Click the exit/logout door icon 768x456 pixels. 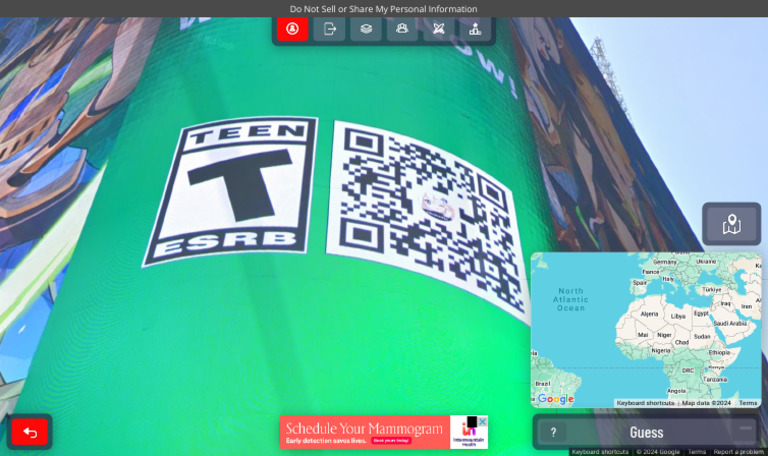[x=329, y=29]
